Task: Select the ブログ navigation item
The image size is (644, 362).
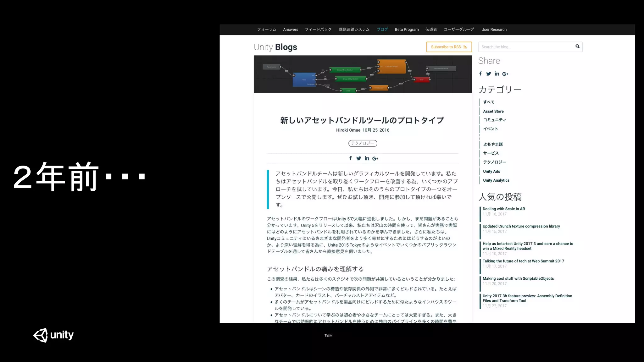Action: [x=382, y=30]
